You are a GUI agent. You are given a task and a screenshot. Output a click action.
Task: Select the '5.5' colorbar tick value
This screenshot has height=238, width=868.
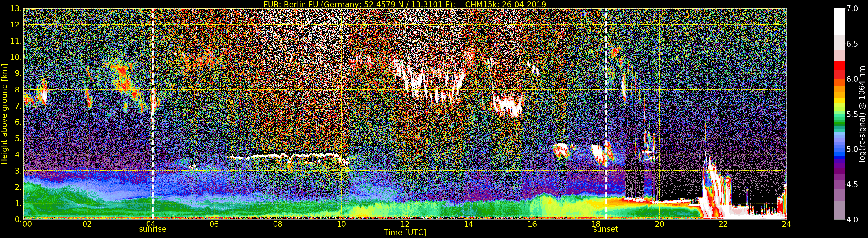852,114
